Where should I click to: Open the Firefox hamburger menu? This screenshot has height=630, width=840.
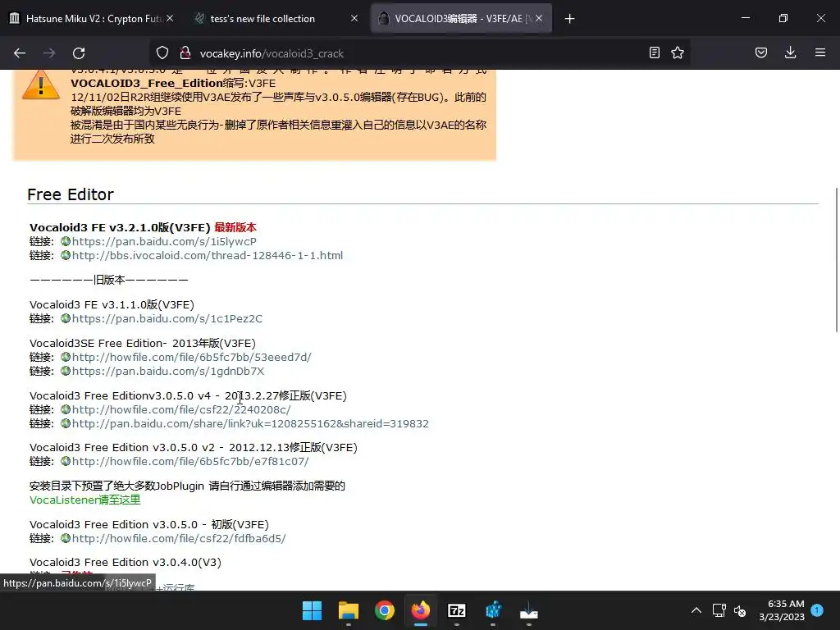click(x=820, y=52)
